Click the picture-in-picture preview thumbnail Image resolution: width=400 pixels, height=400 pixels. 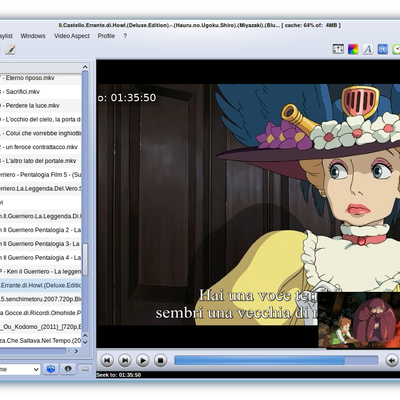[x=359, y=320]
